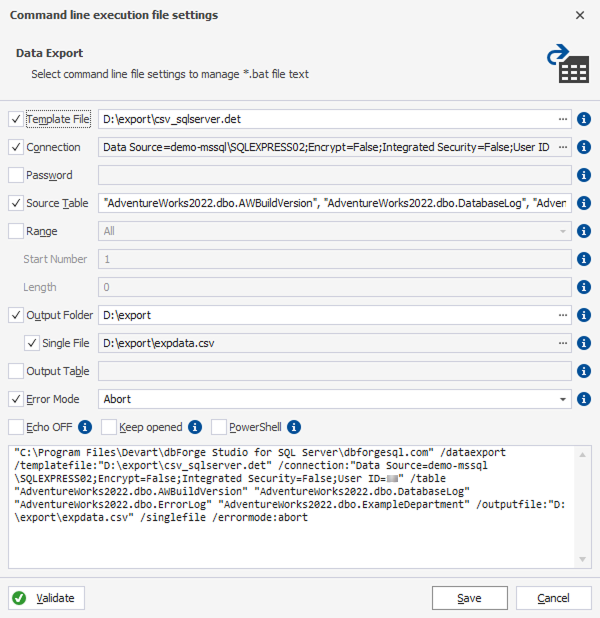Enable the Echo OFF option
This screenshot has width=600, height=618.
pyautogui.click(x=16, y=427)
